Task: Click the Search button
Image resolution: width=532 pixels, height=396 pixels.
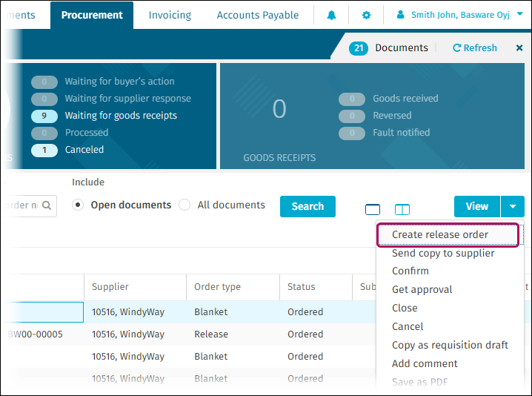Action: pos(307,206)
